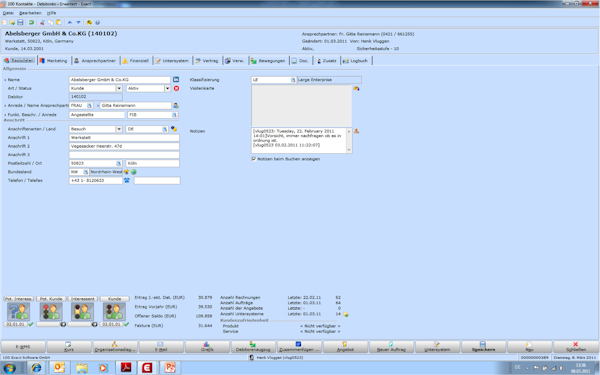Select the Interessent status button

tap(83, 299)
